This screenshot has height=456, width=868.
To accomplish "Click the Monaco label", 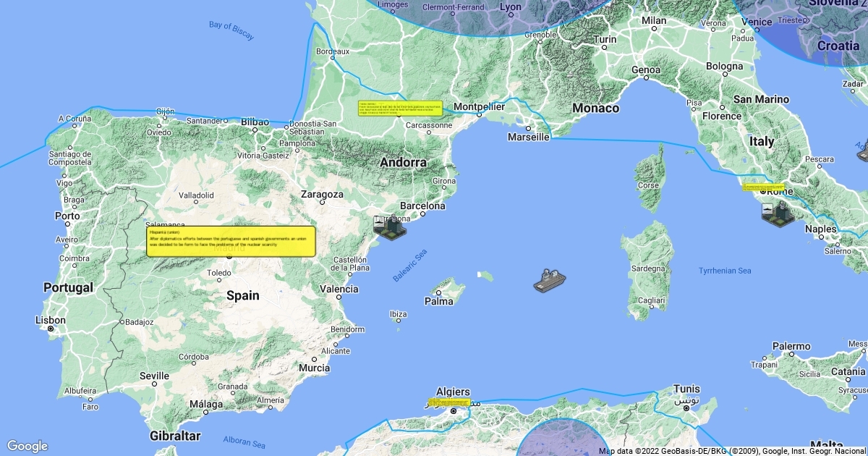I will pyautogui.click(x=596, y=108).
